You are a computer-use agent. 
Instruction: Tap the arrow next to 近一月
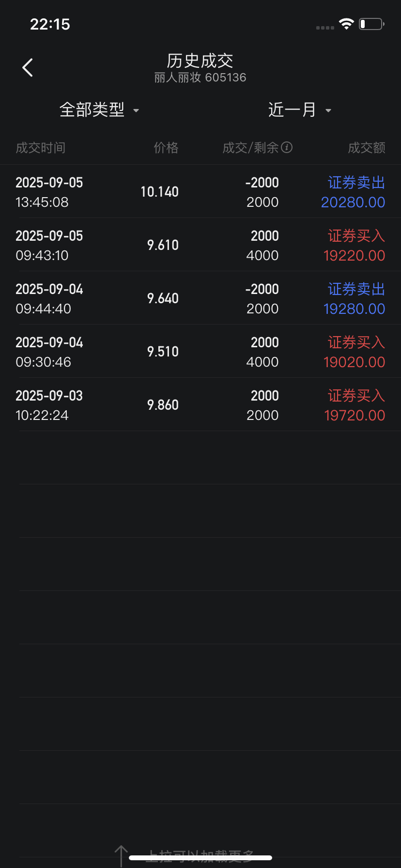click(x=328, y=110)
